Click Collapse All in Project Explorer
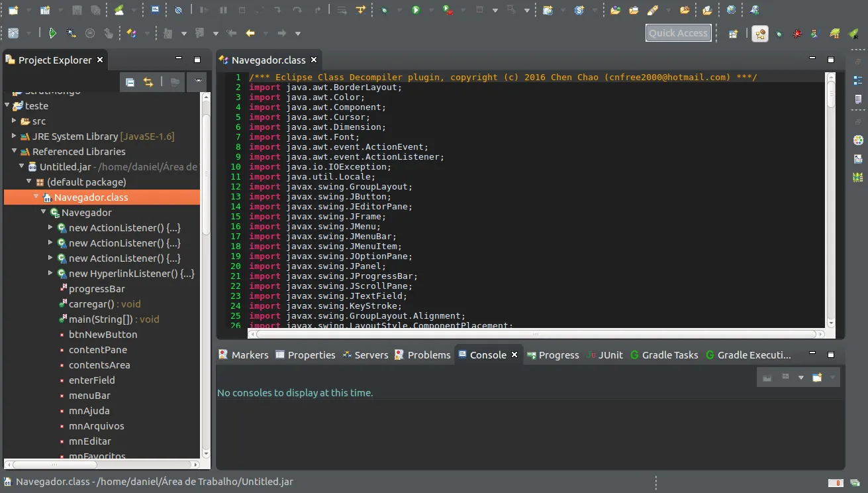868x493 pixels. 130,82
